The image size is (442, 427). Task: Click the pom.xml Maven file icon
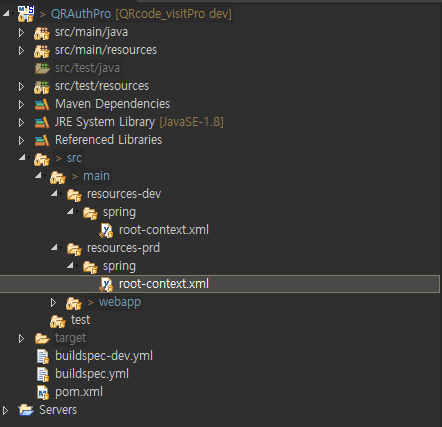point(43,392)
